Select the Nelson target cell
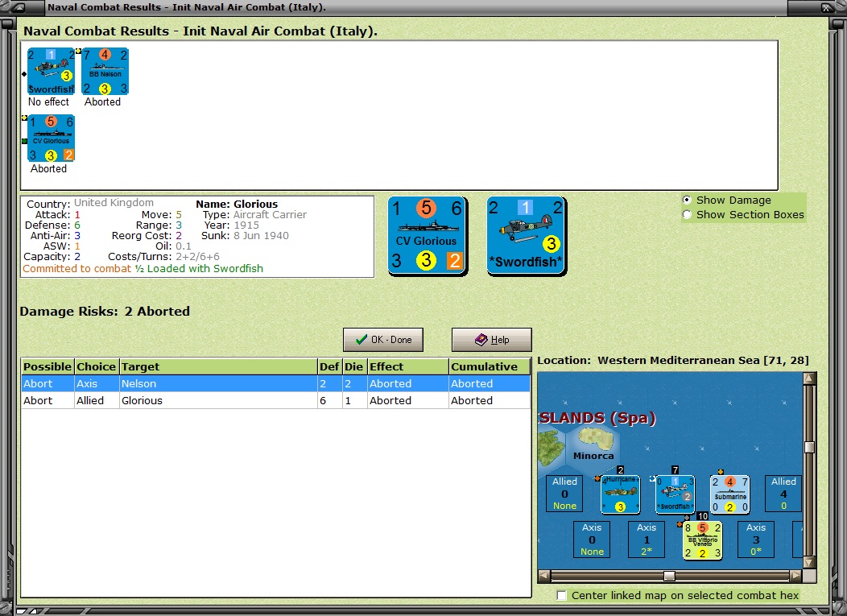847x616 pixels. pyautogui.click(x=218, y=383)
